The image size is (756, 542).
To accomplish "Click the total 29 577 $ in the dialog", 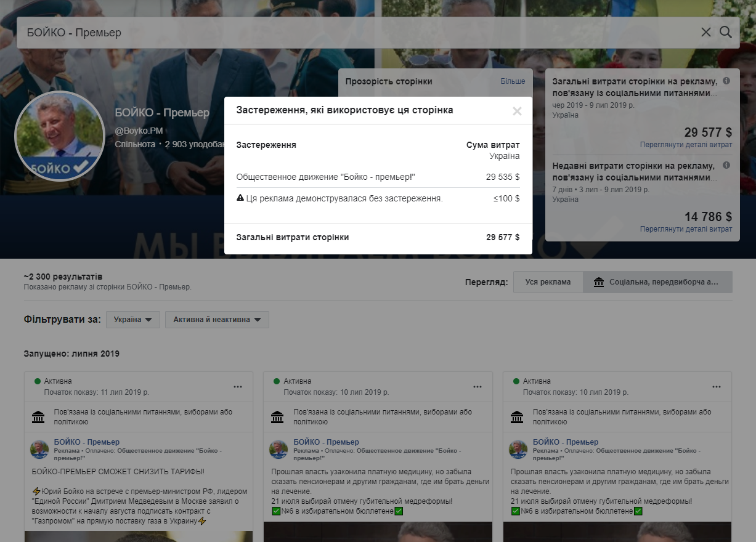I will click(x=503, y=237).
